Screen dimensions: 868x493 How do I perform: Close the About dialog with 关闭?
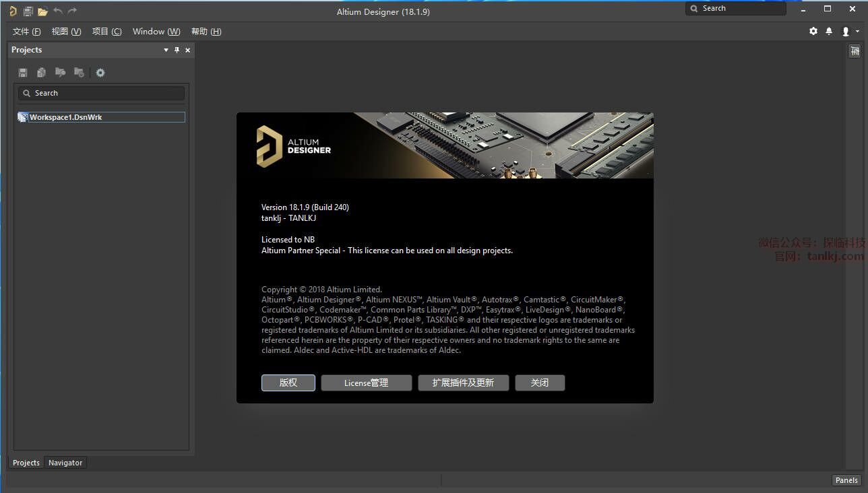click(x=540, y=383)
